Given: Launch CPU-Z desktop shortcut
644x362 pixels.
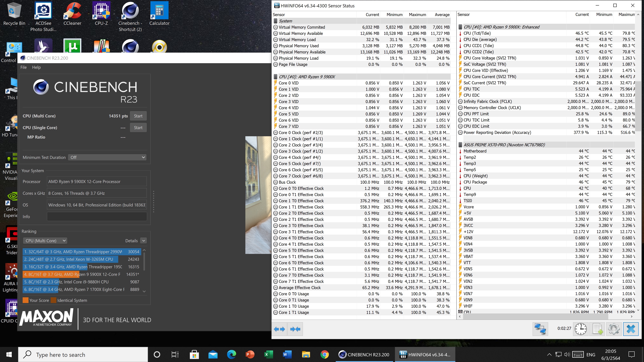Looking at the screenshot, I should 101,14.
